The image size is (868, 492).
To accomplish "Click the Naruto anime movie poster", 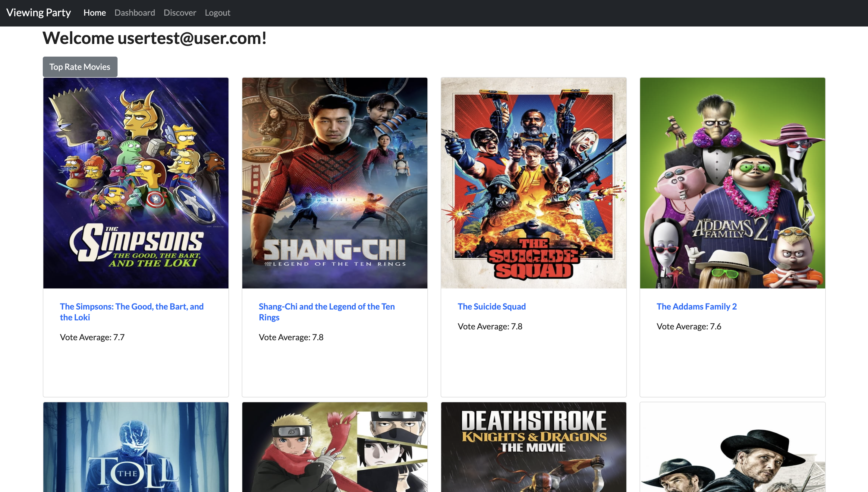I will (335, 447).
